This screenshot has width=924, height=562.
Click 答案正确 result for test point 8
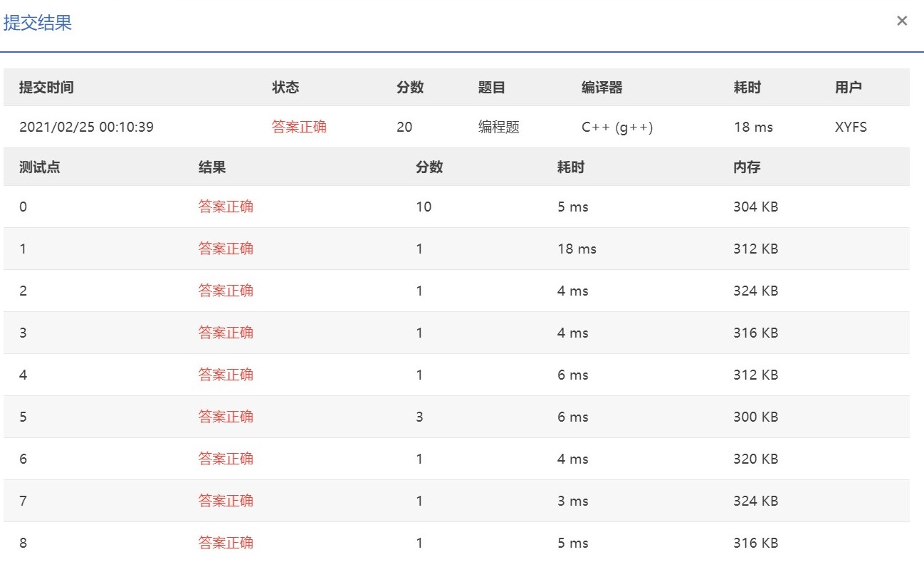point(226,543)
